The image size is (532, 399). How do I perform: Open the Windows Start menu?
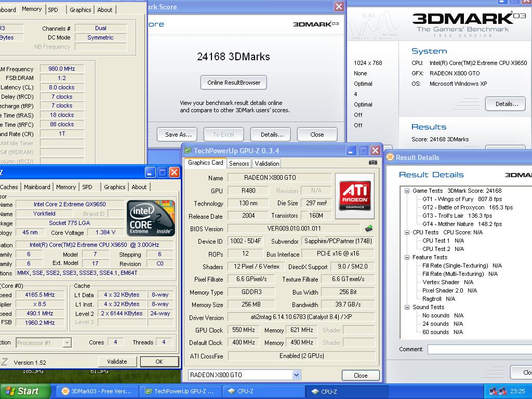click(x=25, y=391)
